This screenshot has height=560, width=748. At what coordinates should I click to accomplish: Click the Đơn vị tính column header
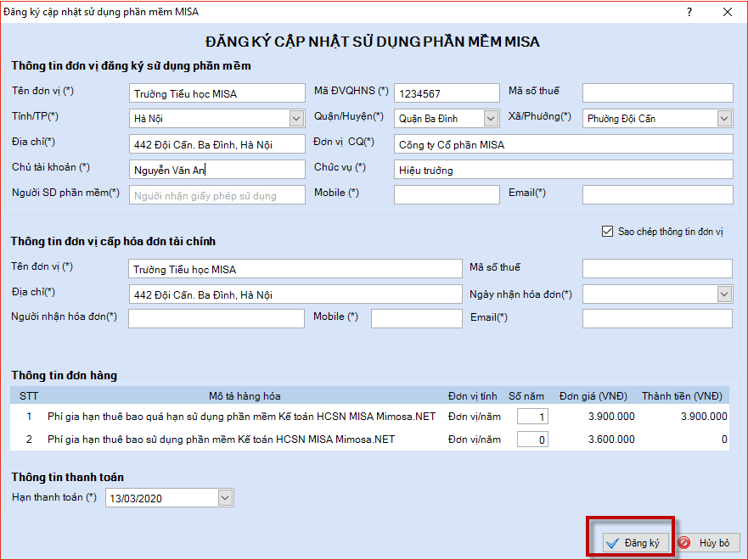tap(472, 396)
